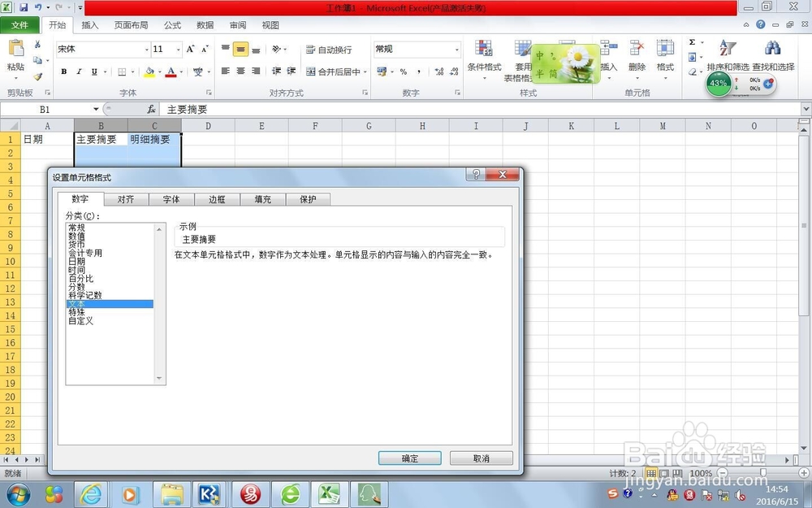The image size is (812, 508).
Task: Open the 页面布局 ribbon tab
Action: 132,25
